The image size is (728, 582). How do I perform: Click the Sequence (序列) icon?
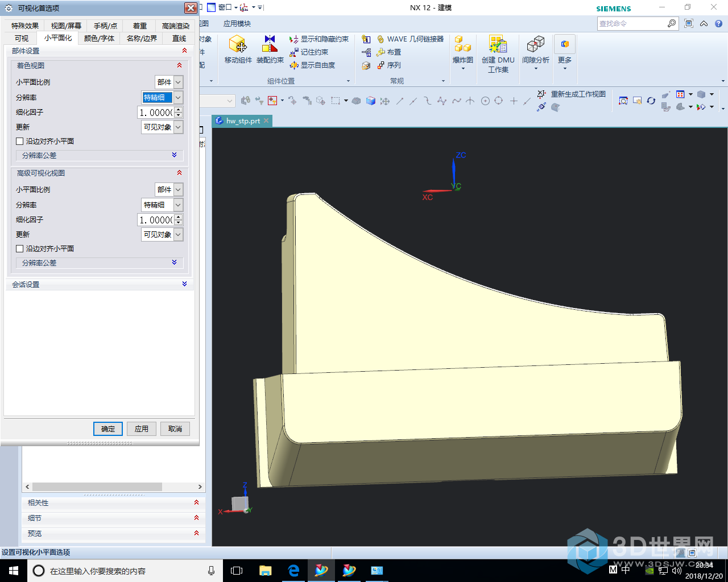point(381,65)
